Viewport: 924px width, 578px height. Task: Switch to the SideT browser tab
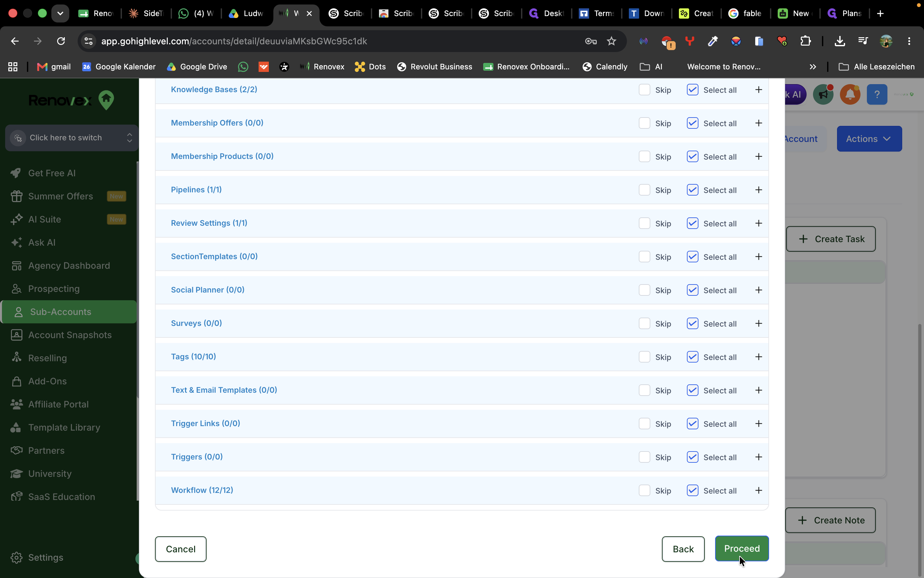(146, 13)
